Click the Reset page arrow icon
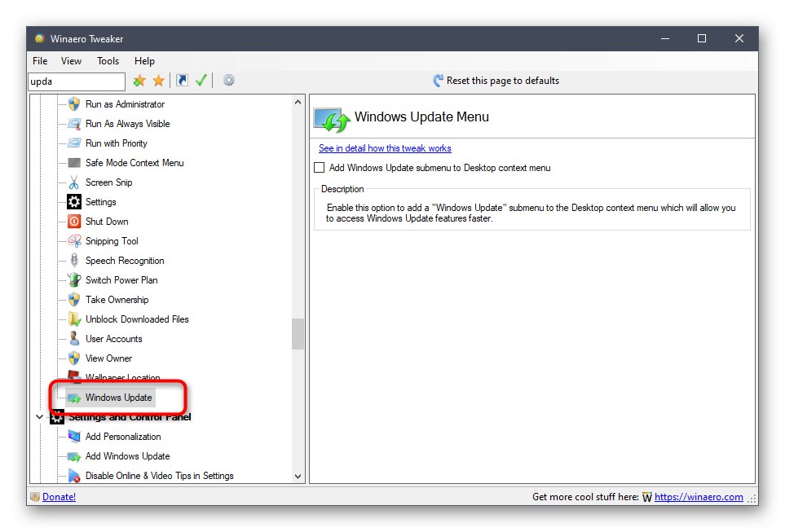 (438, 81)
